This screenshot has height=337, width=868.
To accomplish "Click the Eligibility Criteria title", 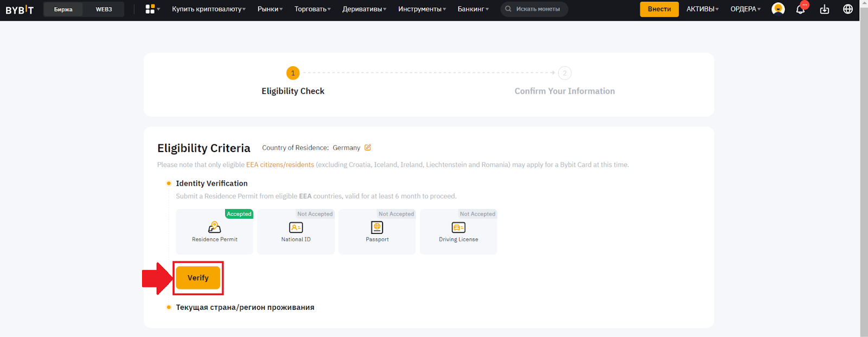I will pyautogui.click(x=204, y=148).
